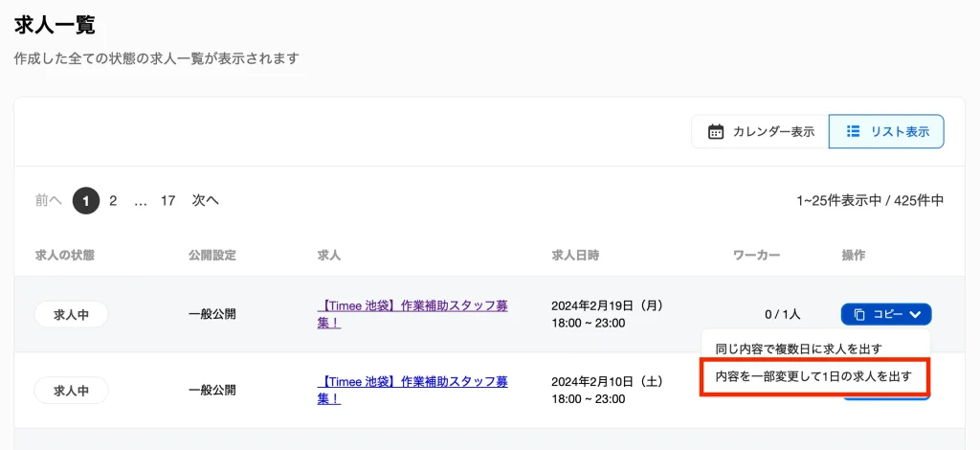Select the current page 1 indicator
This screenshot has width=980, height=450.
86,200
